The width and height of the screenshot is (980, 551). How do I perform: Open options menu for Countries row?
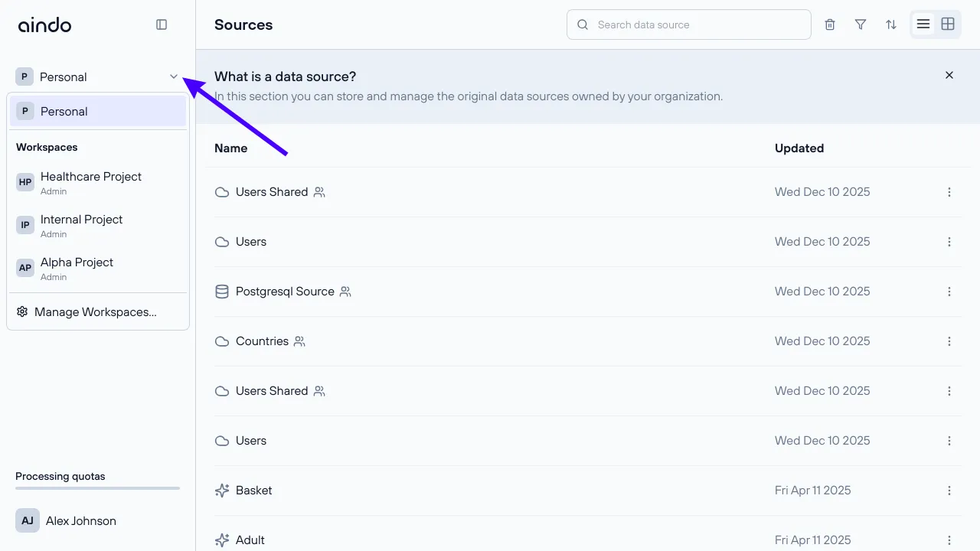click(949, 341)
